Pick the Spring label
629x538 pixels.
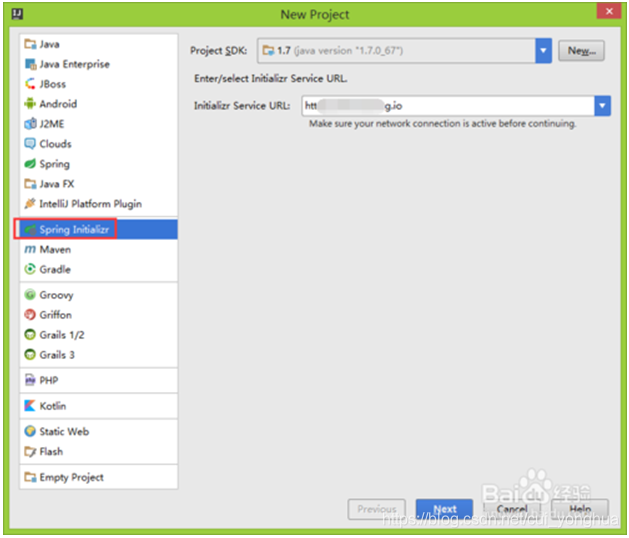(x=55, y=164)
